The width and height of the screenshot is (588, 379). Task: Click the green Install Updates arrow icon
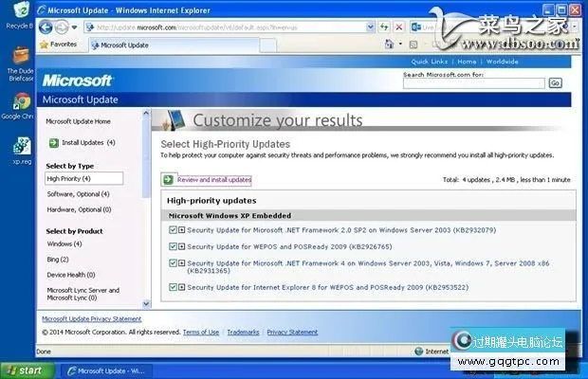pyautogui.click(x=54, y=142)
